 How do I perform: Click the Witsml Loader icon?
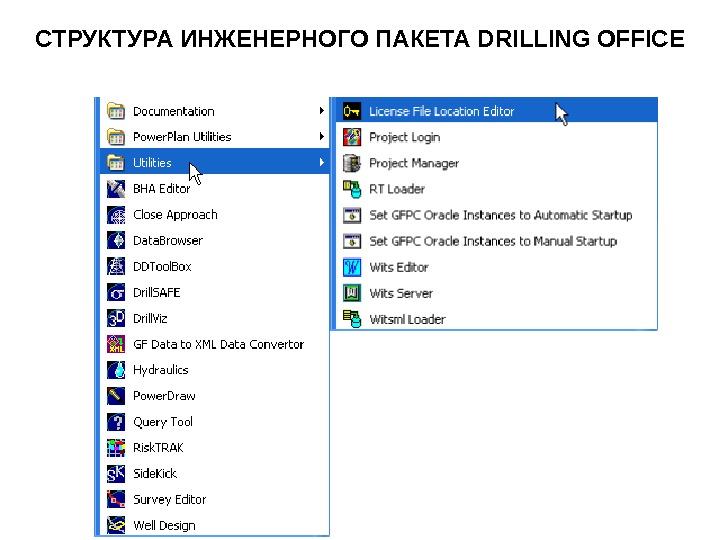pyautogui.click(x=352, y=319)
